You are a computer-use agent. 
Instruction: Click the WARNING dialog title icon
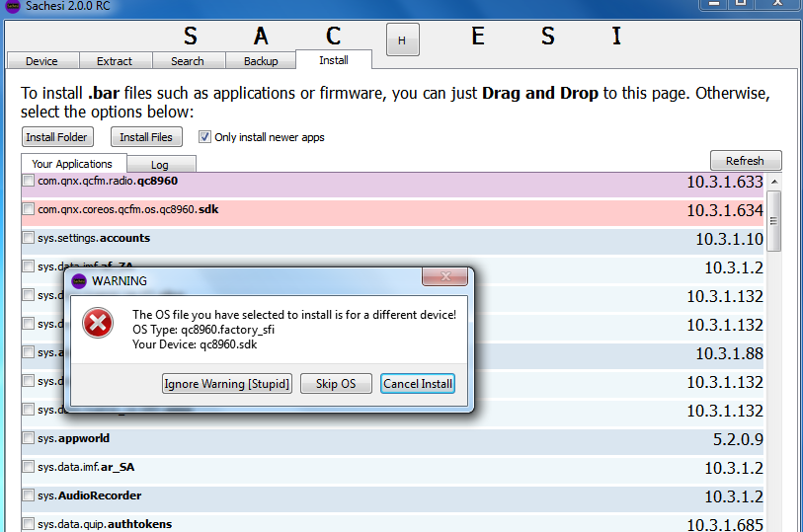coord(79,281)
